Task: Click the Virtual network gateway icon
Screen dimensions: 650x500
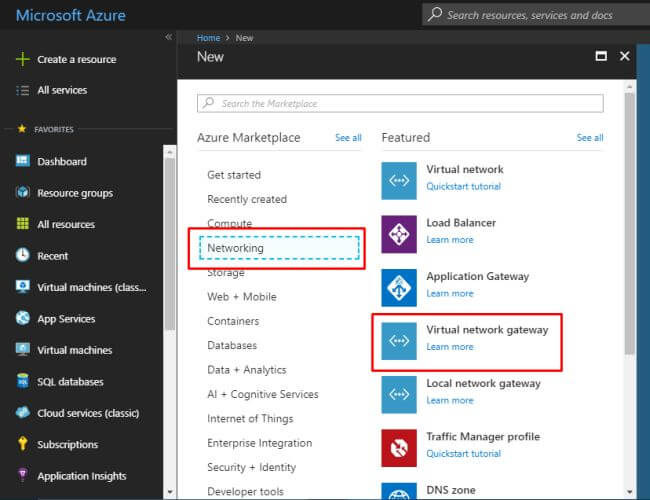Action: tap(399, 341)
